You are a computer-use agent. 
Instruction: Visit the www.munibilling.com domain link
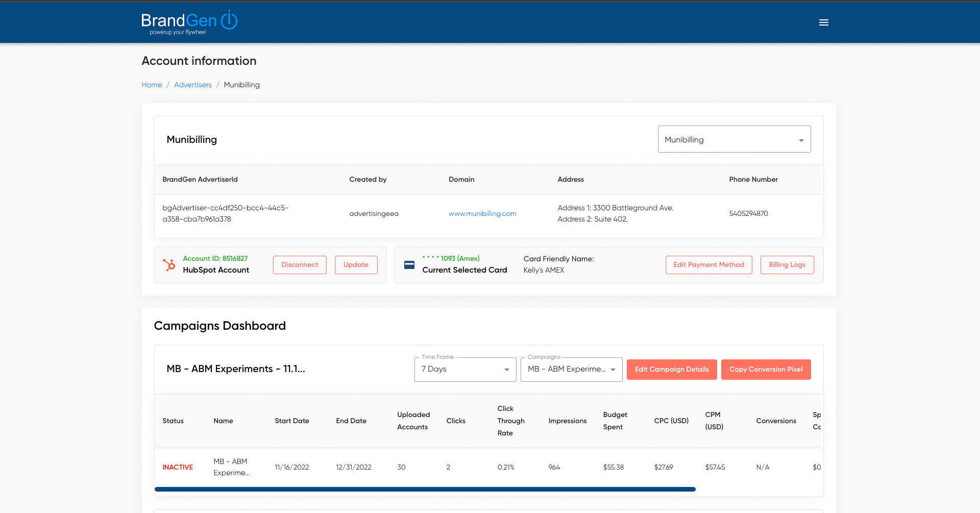point(482,213)
